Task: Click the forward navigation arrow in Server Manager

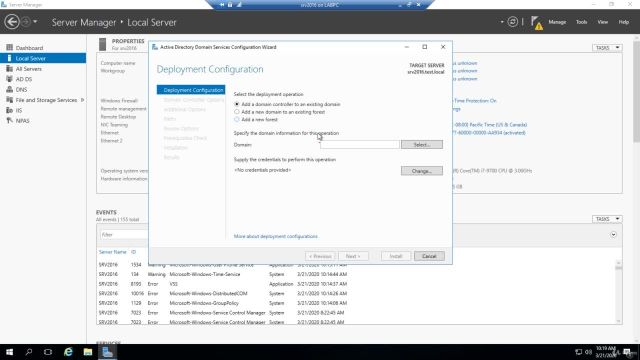Action: pos(25,22)
